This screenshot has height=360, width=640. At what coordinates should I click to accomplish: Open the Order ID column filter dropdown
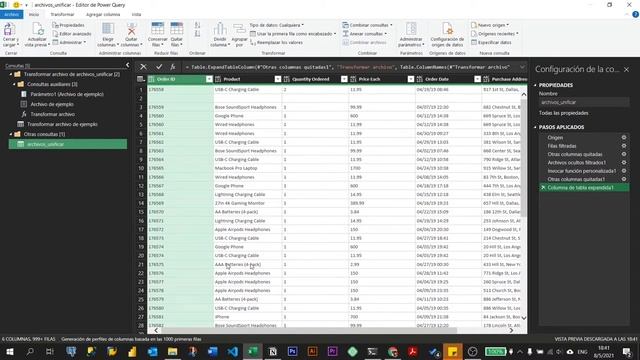pos(209,79)
